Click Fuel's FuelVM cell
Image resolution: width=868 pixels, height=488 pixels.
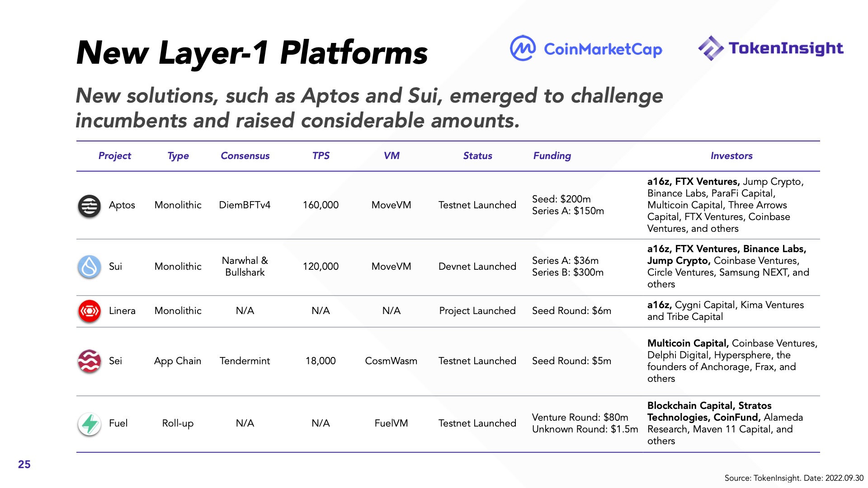[x=391, y=423]
